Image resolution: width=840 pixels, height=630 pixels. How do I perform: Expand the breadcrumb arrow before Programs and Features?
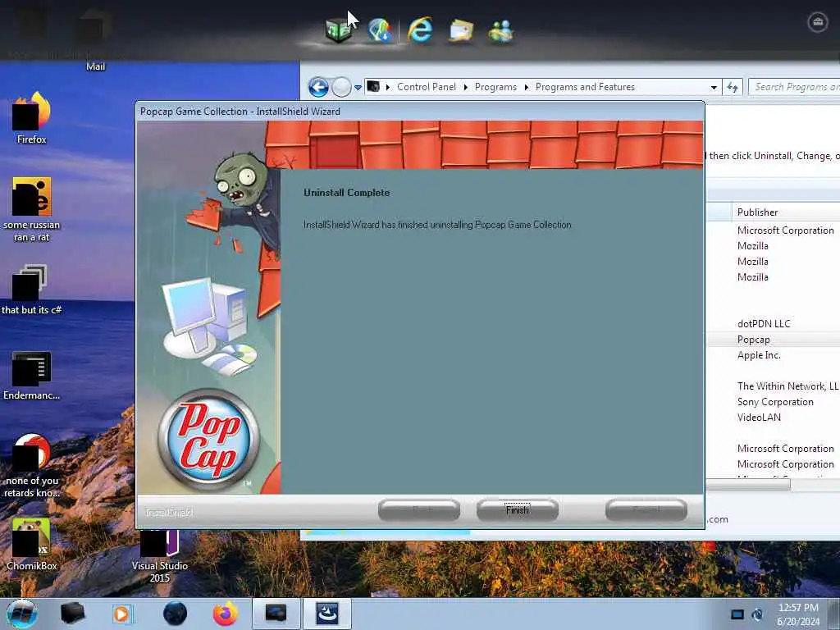point(526,87)
